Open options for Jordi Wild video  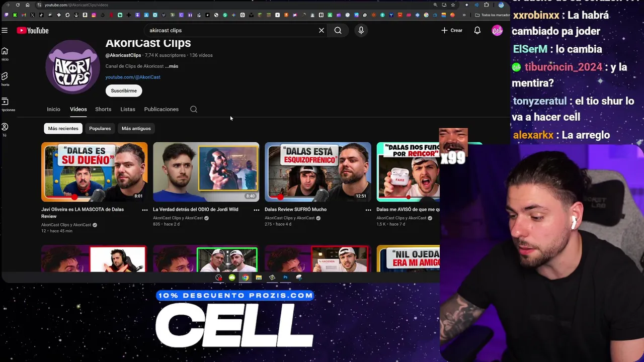[x=257, y=210]
